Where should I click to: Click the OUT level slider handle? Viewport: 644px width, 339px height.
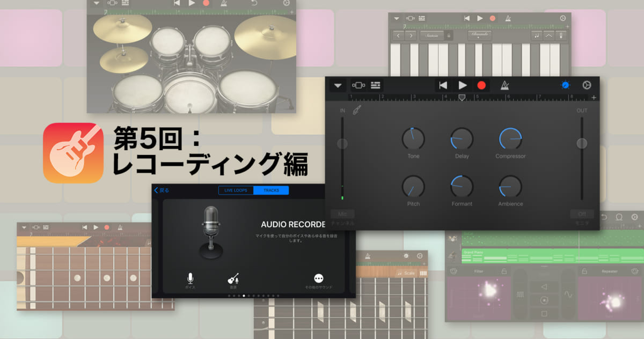(x=582, y=144)
